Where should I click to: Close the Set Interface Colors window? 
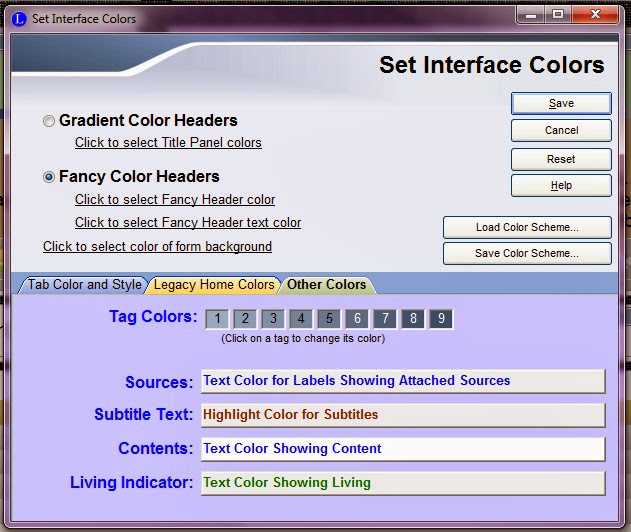[x=595, y=15]
